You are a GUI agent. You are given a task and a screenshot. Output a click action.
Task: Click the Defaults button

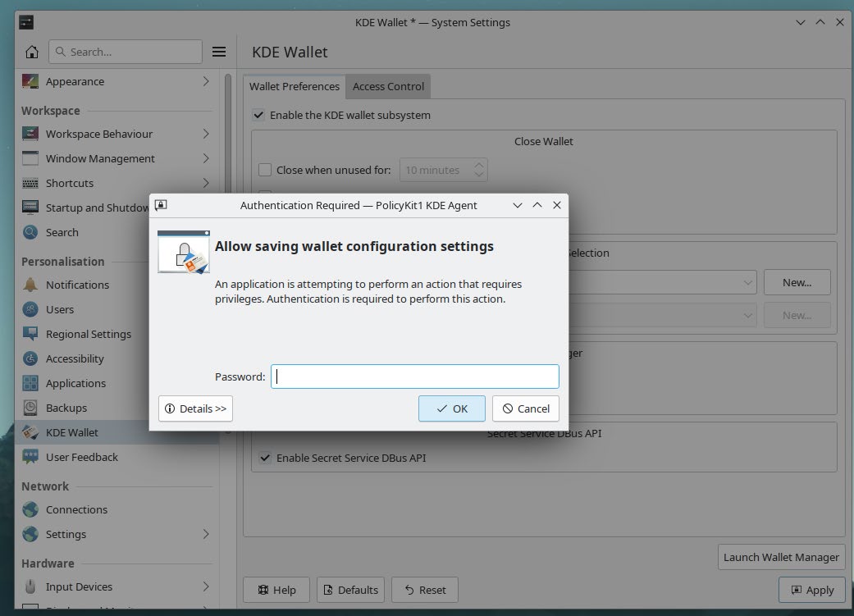351,590
